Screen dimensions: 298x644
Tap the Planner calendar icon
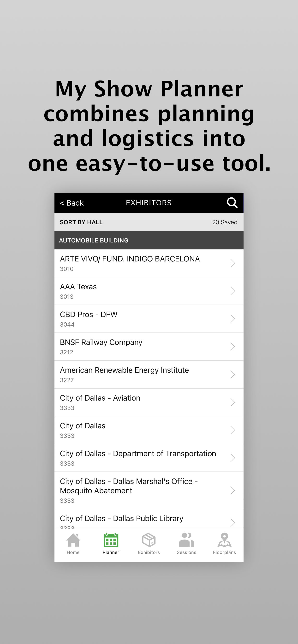(111, 540)
